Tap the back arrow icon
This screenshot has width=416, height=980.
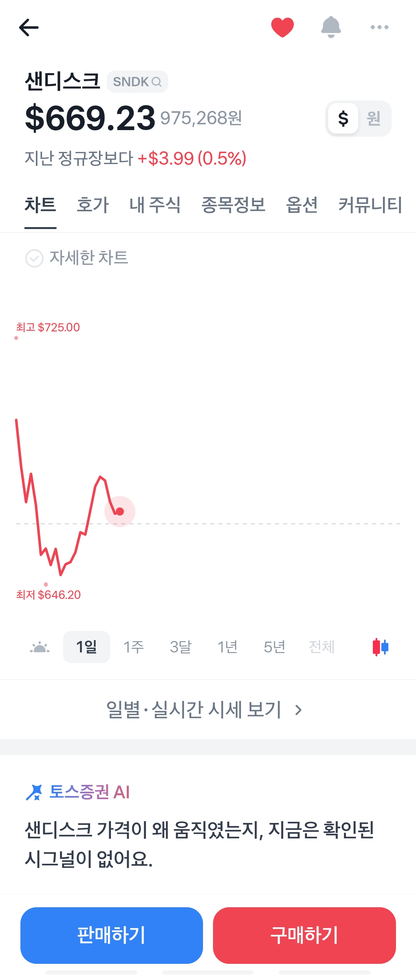(x=29, y=27)
